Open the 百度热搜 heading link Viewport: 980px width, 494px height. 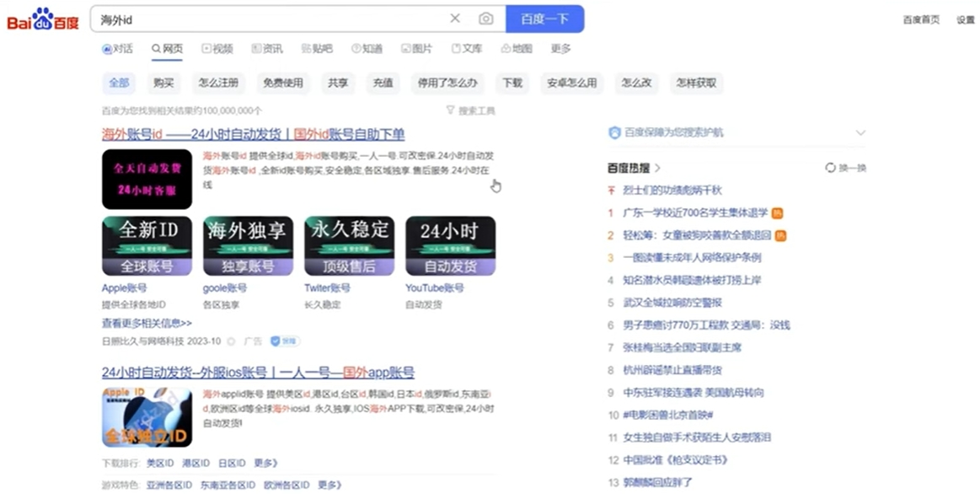click(634, 168)
